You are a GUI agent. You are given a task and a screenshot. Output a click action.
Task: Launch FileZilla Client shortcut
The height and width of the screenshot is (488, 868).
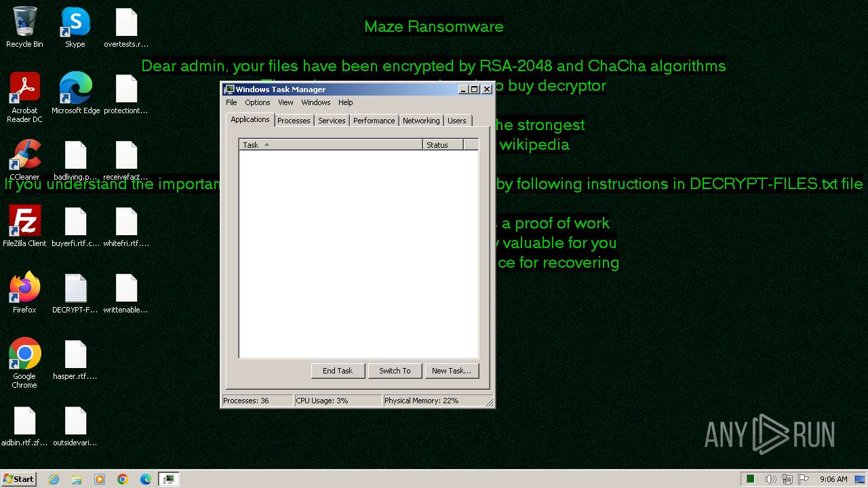tap(24, 227)
